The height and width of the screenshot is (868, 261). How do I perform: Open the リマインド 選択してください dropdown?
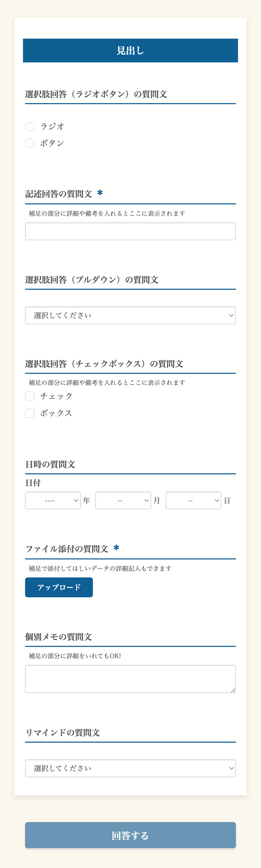130,768
